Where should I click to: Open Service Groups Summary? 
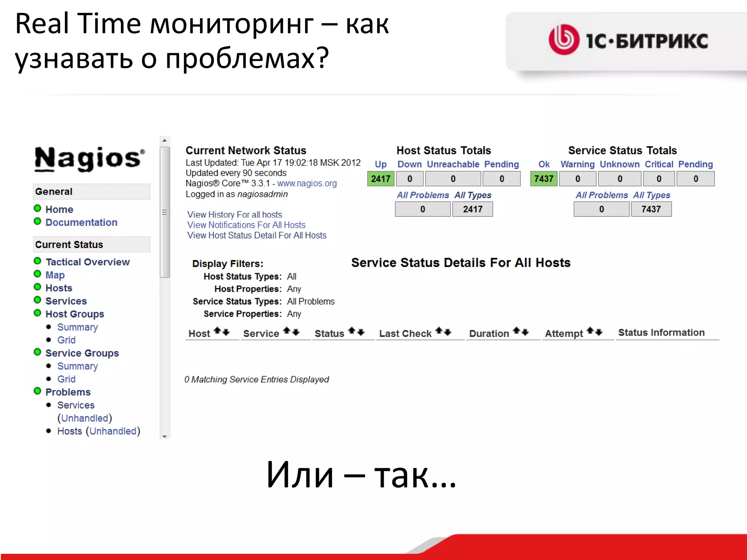point(78,366)
